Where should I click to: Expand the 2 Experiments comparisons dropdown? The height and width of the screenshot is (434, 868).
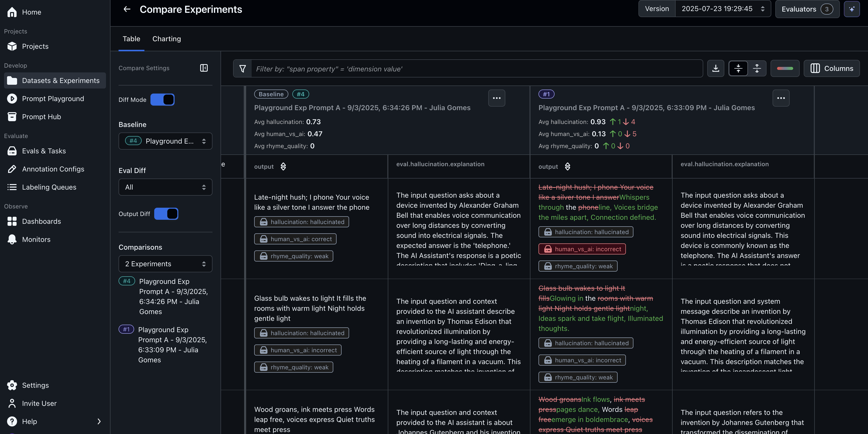(165, 264)
